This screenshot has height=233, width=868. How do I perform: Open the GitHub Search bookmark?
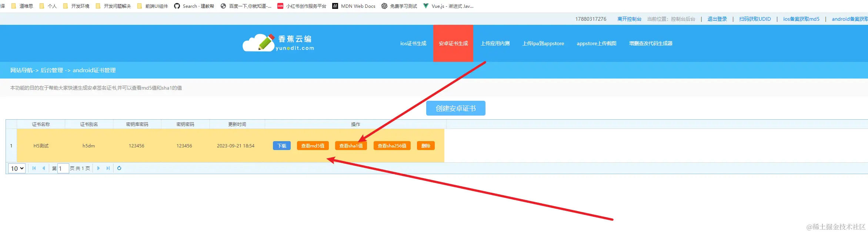click(194, 6)
